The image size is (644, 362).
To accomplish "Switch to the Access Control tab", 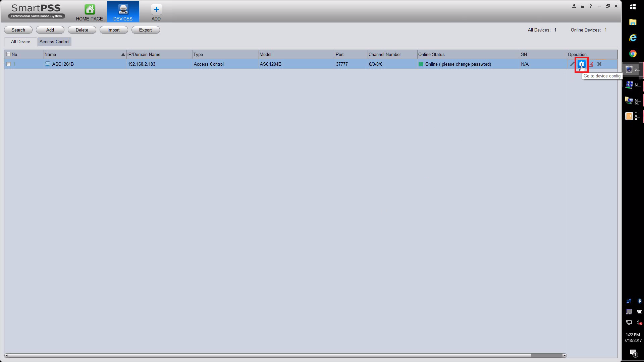I will (x=54, y=42).
